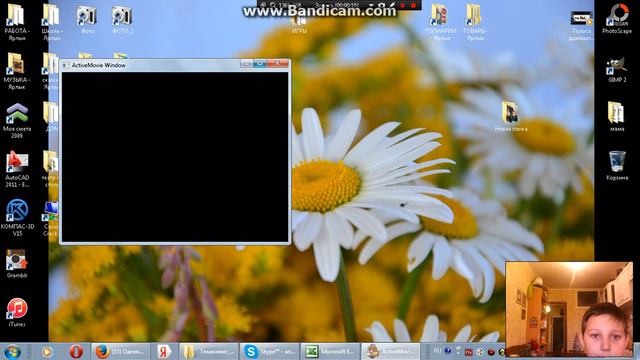Minimize the ActiveMovie Window

coord(247,64)
